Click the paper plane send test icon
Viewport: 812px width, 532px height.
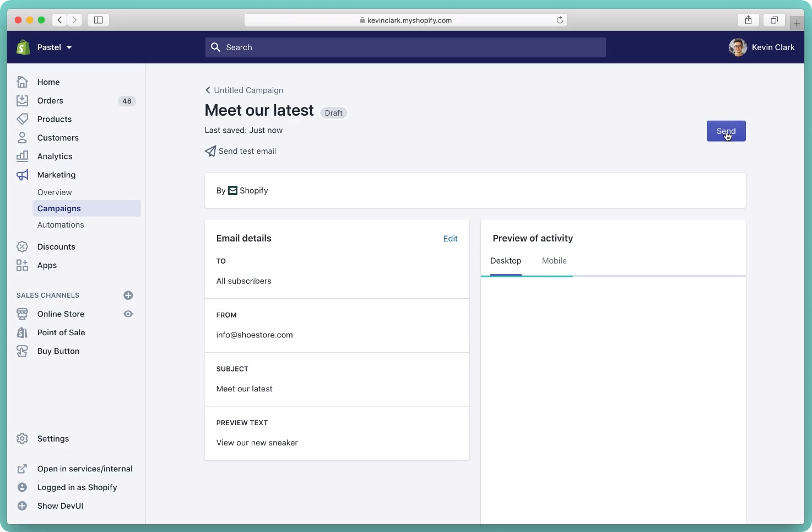[x=210, y=151]
